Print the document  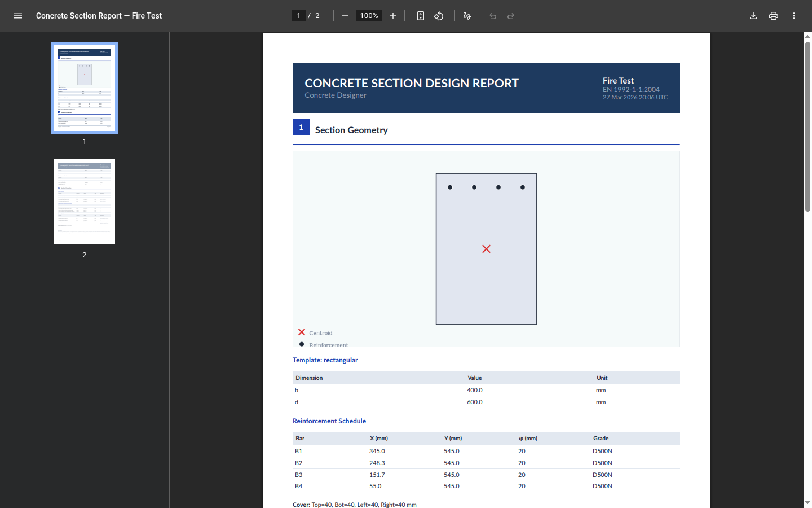pyautogui.click(x=774, y=16)
